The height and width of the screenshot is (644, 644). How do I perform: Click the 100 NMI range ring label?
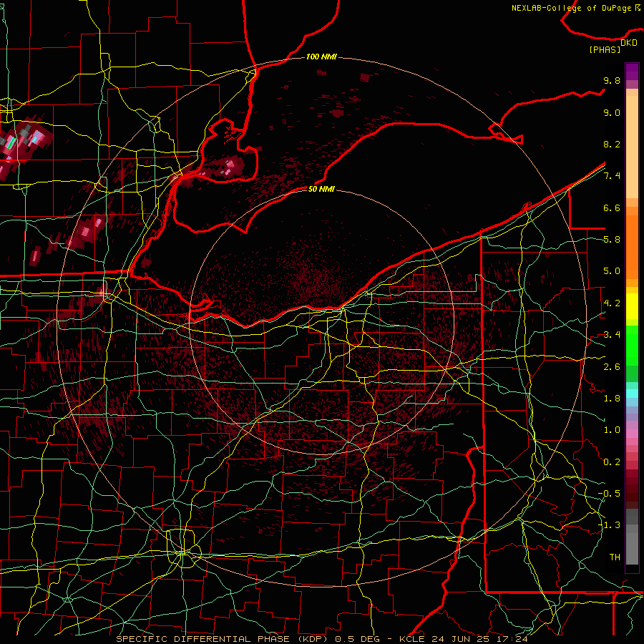(x=321, y=57)
